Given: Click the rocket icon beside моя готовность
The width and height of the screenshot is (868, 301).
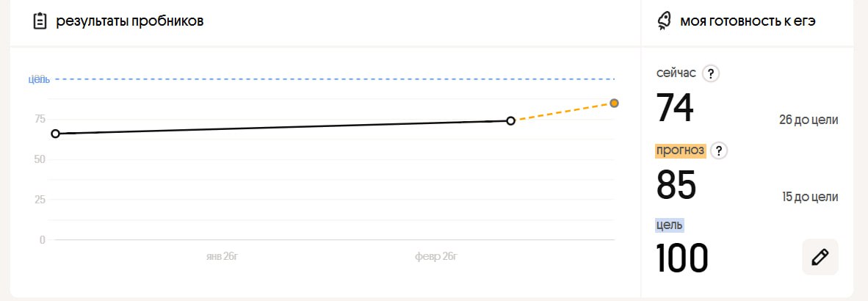Looking at the screenshot, I should pos(664,21).
